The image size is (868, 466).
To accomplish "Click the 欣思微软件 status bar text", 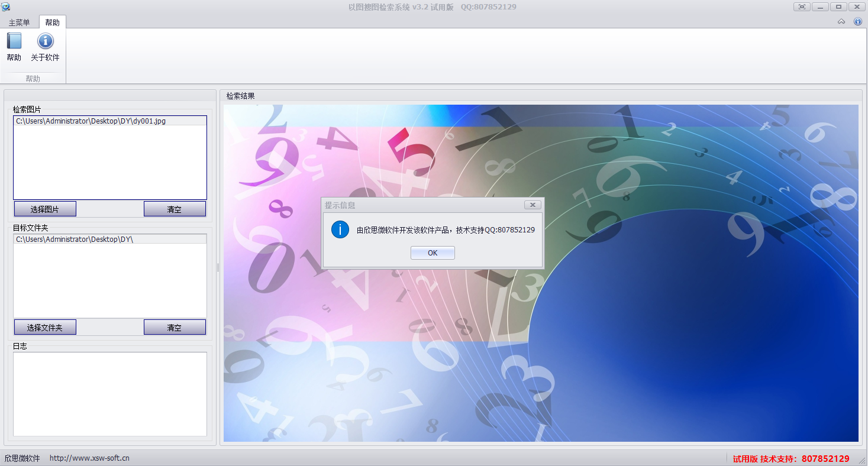I will pos(22,458).
